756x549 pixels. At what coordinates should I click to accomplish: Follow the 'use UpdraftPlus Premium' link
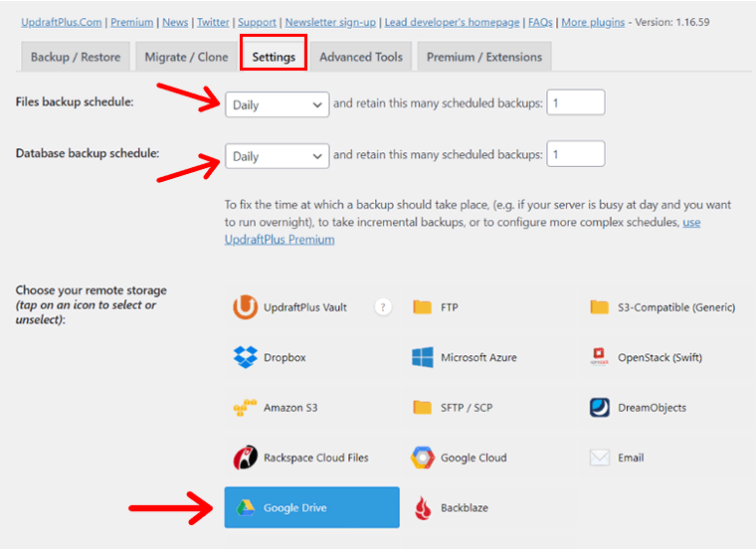[280, 240]
